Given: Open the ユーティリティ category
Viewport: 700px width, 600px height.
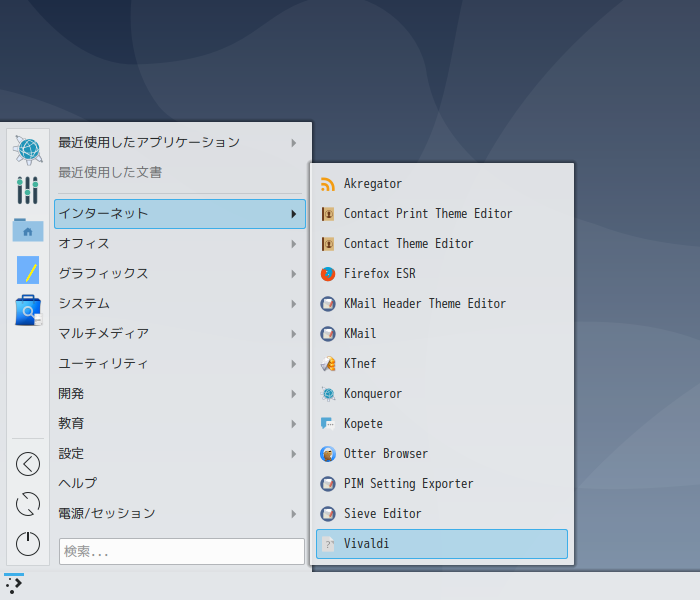Looking at the screenshot, I should [179, 364].
